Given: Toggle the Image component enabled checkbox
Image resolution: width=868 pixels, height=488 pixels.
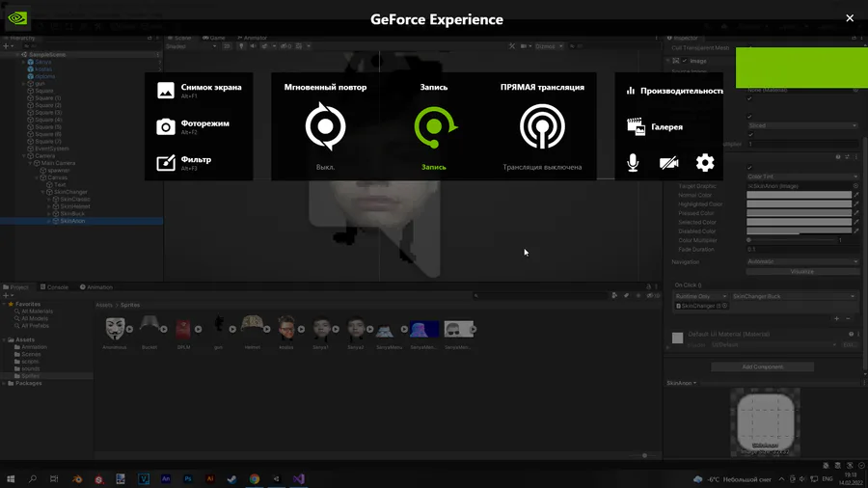Looking at the screenshot, I should pyautogui.click(x=685, y=61).
